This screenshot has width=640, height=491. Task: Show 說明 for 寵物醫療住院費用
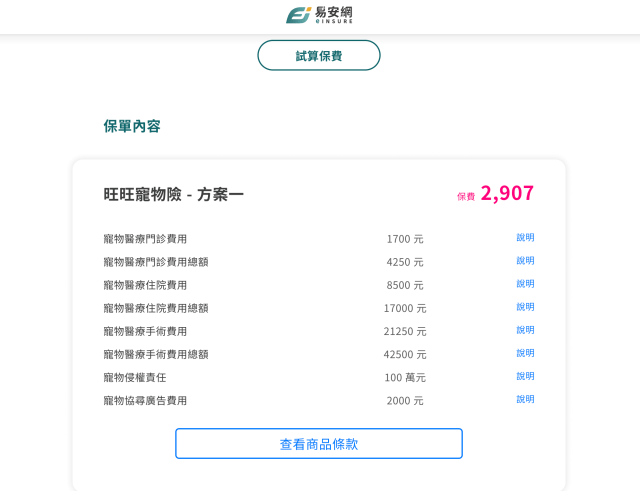525,284
